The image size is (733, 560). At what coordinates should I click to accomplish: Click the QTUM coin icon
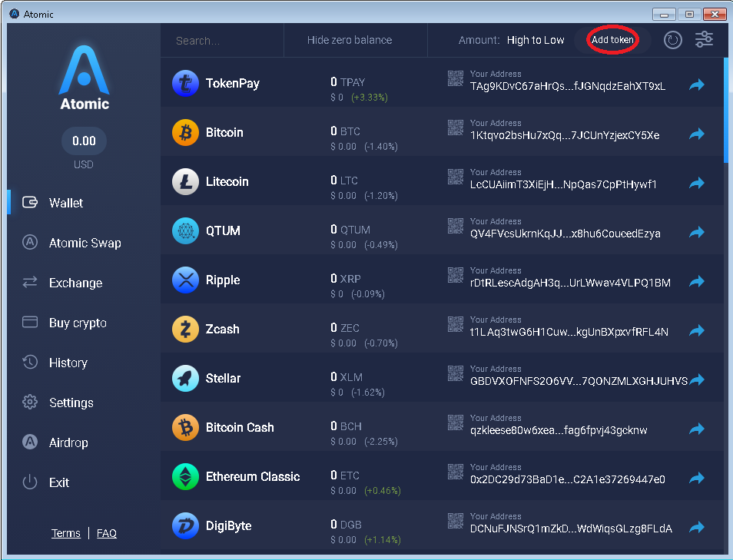186,231
